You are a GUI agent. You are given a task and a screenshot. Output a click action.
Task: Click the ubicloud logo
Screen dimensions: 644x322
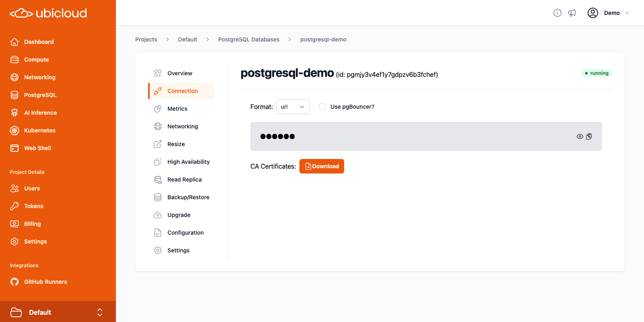pos(48,13)
